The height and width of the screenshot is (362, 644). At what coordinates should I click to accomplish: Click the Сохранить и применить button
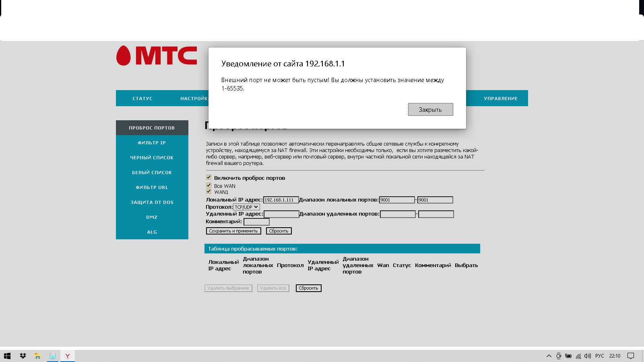233,231
